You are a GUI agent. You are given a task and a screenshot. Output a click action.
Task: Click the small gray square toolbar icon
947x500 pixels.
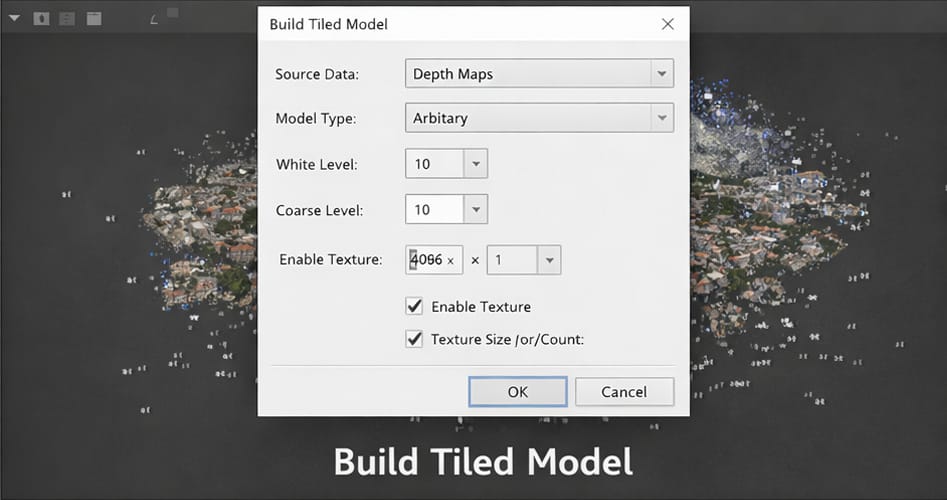point(173,12)
